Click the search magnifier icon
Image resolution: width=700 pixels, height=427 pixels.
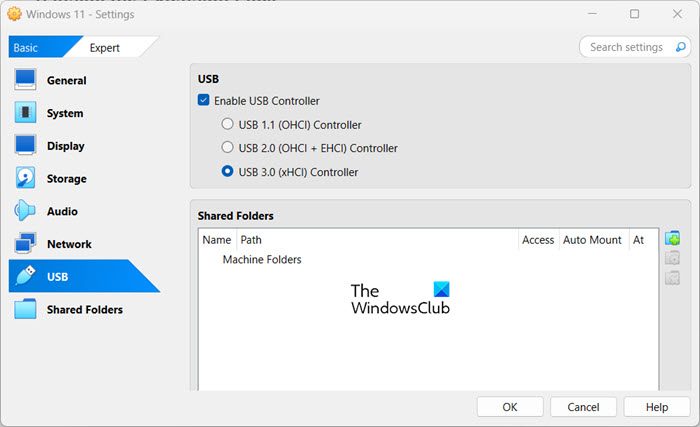tap(680, 47)
